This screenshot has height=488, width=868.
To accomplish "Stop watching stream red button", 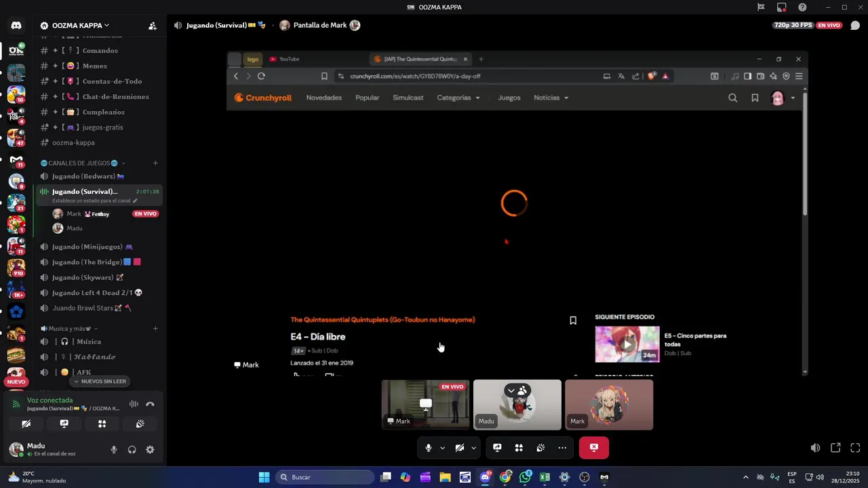I will 594,448.
